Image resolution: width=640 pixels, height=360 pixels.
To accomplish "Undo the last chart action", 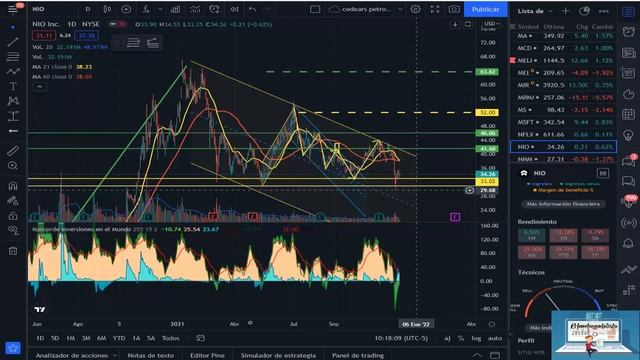I will 253,9.
